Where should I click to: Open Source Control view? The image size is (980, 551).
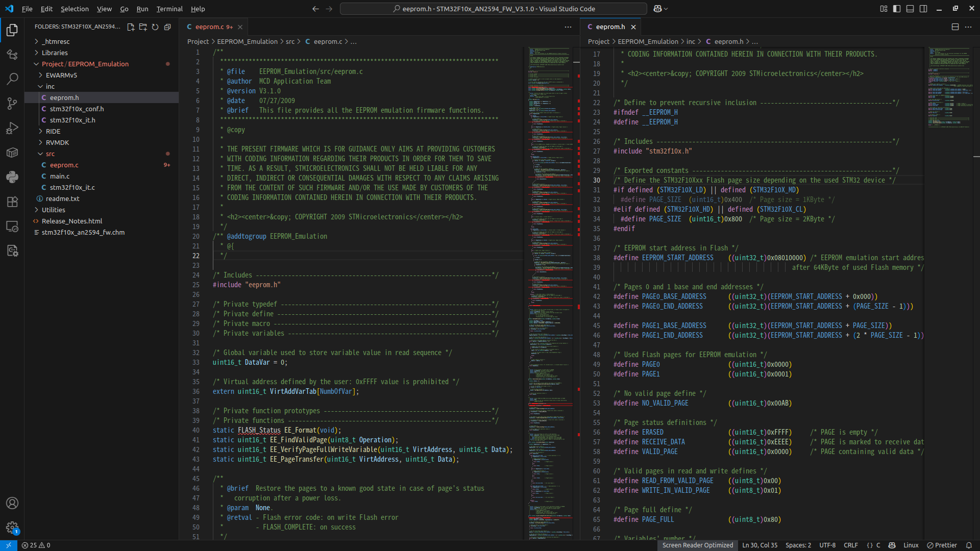point(12,104)
